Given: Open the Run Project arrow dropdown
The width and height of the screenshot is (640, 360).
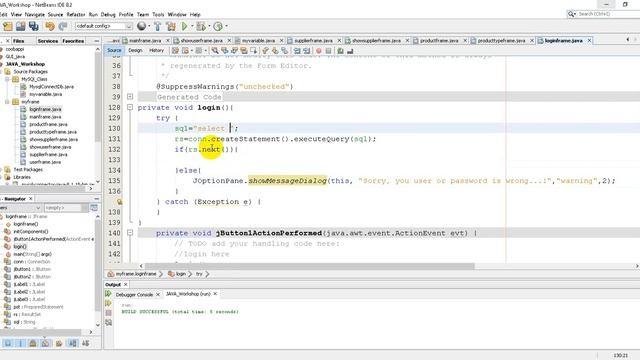Looking at the screenshot, I should pyautogui.click(x=192, y=26).
